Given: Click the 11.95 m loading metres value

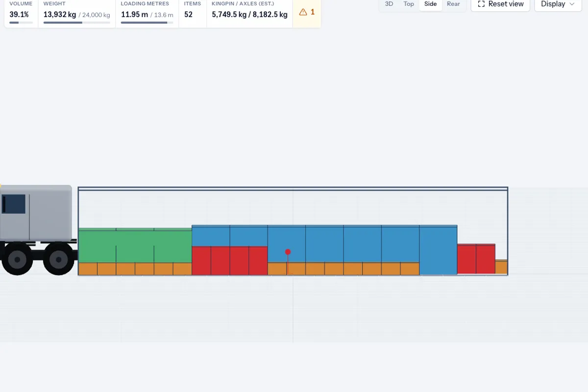Looking at the screenshot, I should [x=135, y=14].
